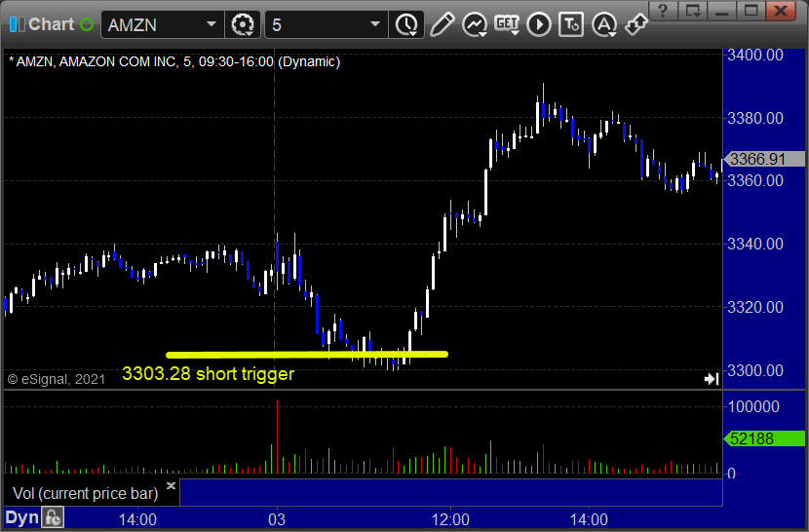This screenshot has height=532, width=809.
Task: Close the chart window
Action: pos(781,11)
